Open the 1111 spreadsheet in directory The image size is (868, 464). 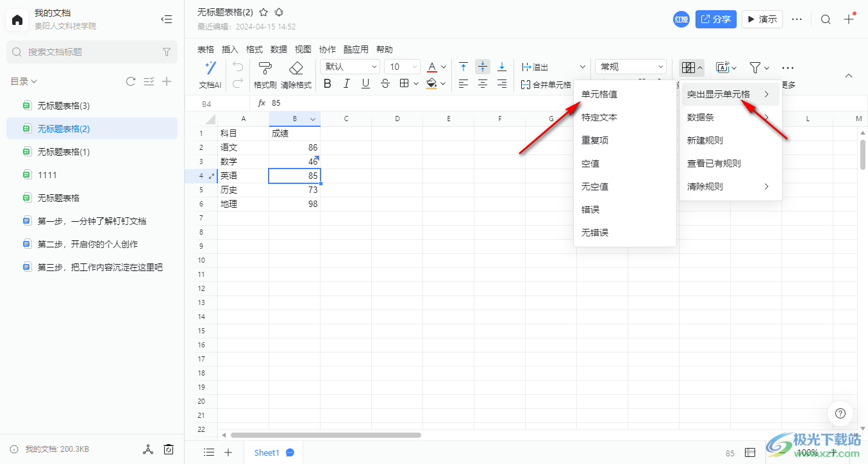point(92,175)
